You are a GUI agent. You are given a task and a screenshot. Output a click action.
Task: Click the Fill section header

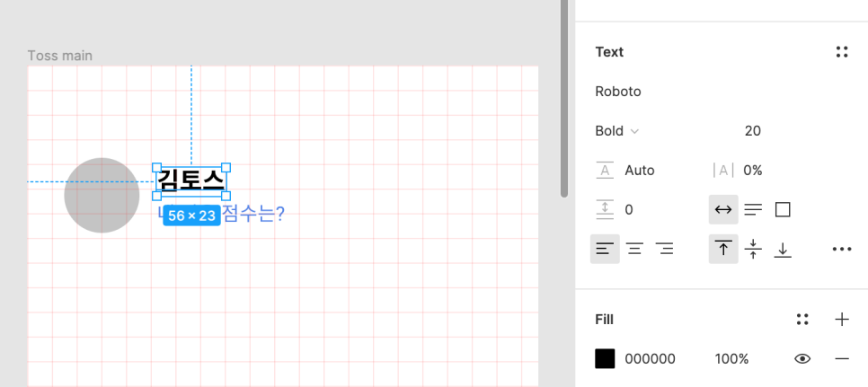(604, 320)
